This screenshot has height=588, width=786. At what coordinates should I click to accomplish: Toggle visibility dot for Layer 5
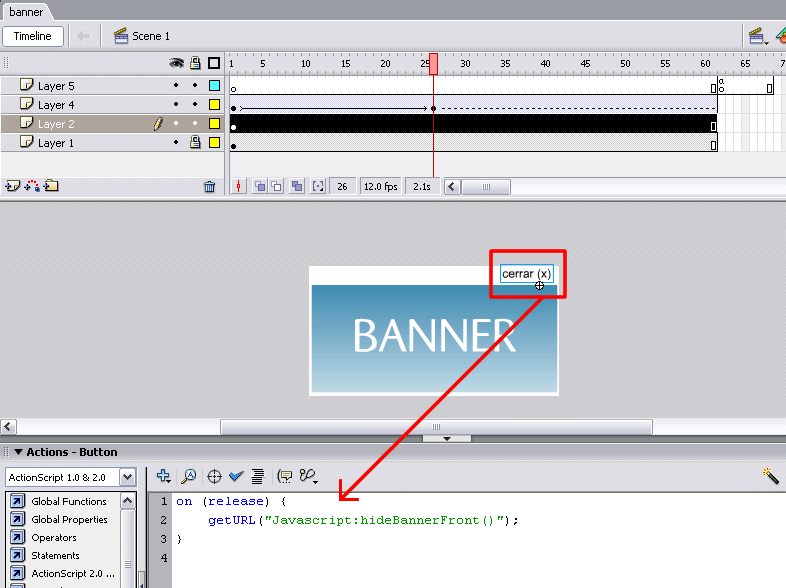coord(176,86)
